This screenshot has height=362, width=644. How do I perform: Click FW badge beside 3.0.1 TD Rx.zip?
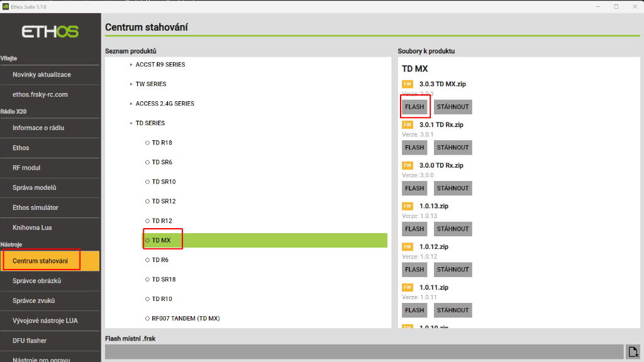click(x=408, y=125)
